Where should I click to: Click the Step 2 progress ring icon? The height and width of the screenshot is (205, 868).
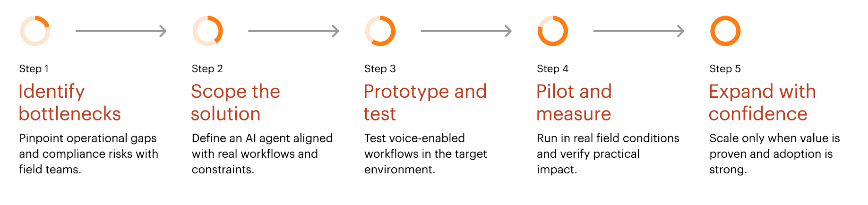pyautogui.click(x=207, y=31)
